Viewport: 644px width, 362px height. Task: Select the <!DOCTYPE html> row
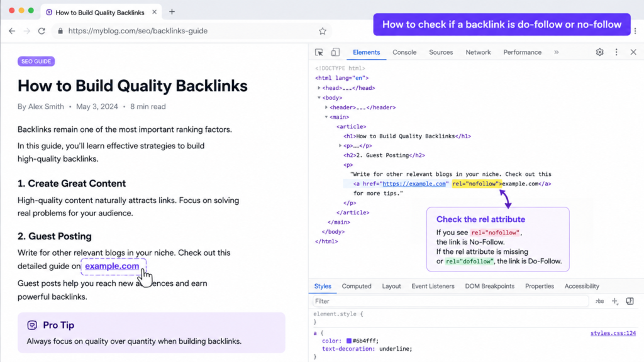click(x=340, y=68)
